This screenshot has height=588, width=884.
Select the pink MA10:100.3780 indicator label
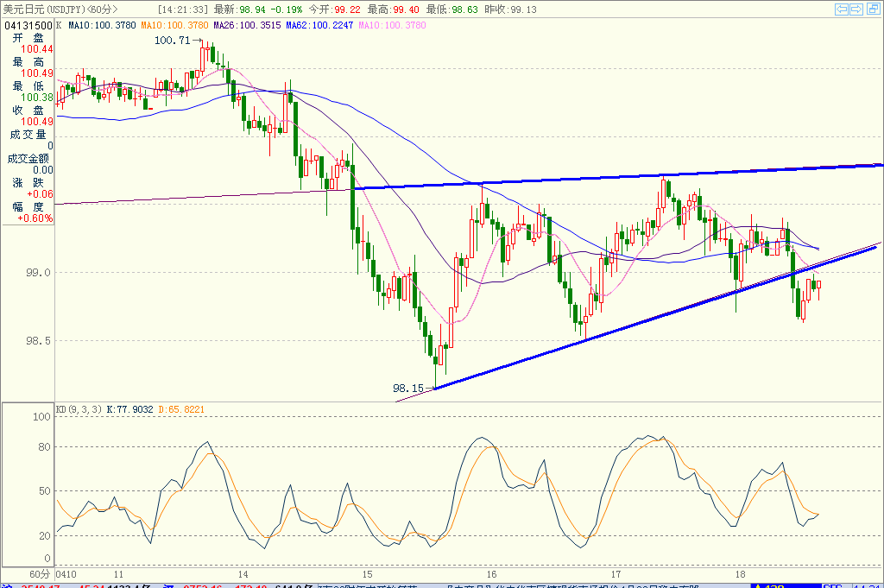click(393, 25)
